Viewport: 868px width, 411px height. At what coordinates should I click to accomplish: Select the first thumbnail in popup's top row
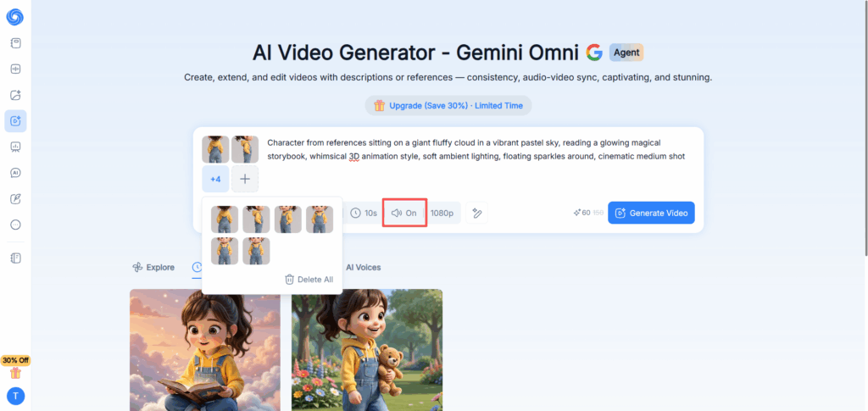[225, 219]
